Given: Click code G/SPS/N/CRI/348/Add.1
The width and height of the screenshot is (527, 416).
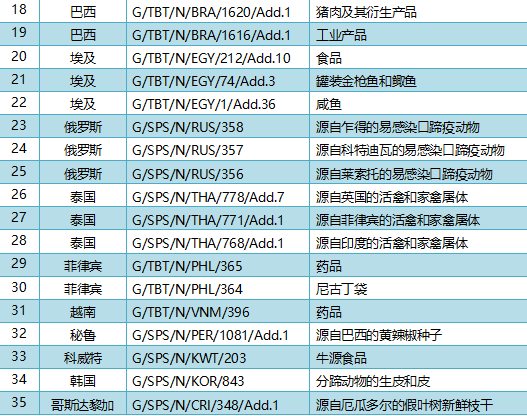Looking at the screenshot, I should click(x=205, y=405).
